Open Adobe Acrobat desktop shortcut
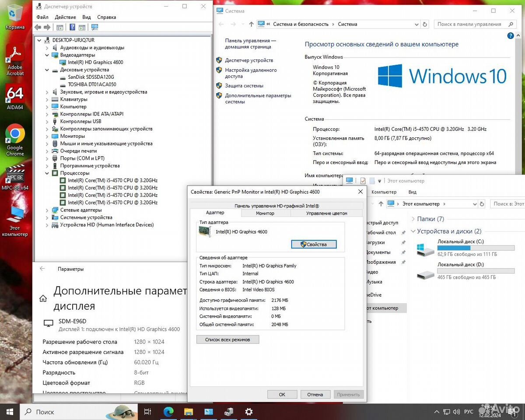This screenshot has height=420, width=525. point(15,60)
